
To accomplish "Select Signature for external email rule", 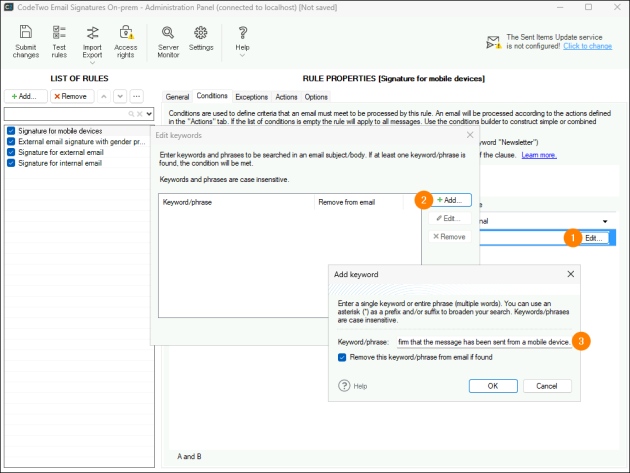I will (x=61, y=152).
